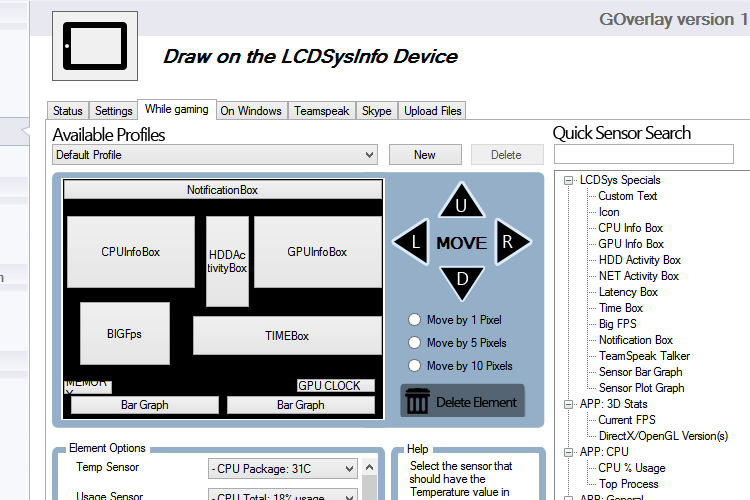750x500 pixels.
Task: Select the Bar Graph under GPU CLOCK
Action: click(301, 405)
